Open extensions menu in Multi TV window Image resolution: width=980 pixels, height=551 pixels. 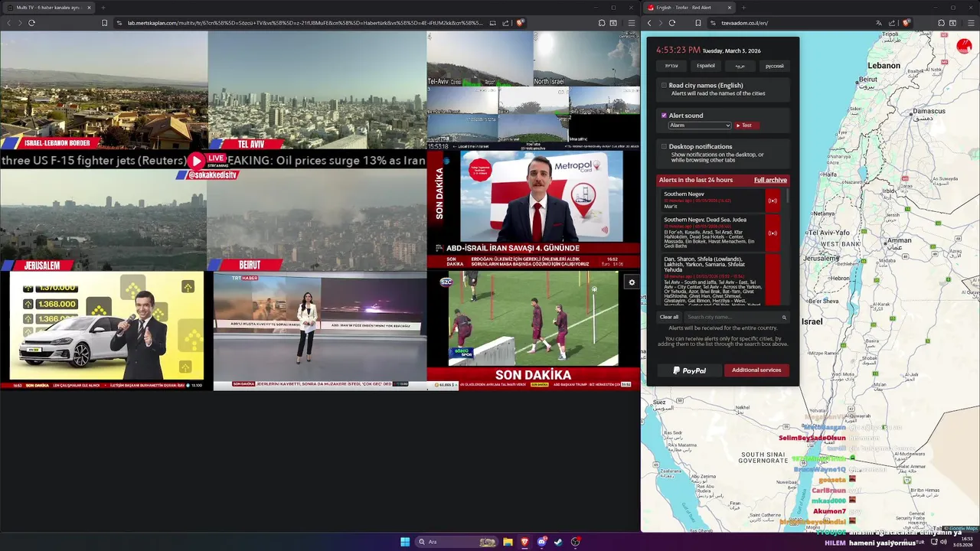[x=601, y=23]
